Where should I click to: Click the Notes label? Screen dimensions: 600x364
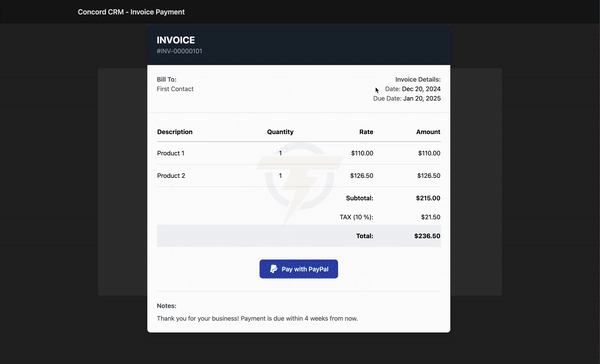[166, 306]
